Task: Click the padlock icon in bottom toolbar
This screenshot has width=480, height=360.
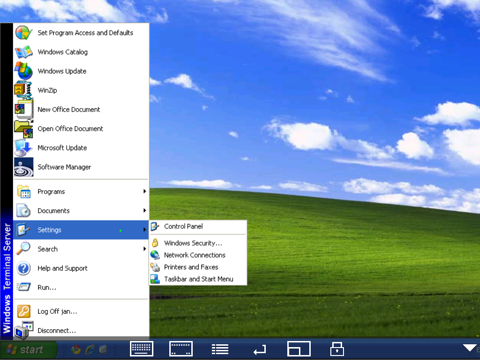Action: pos(337,349)
